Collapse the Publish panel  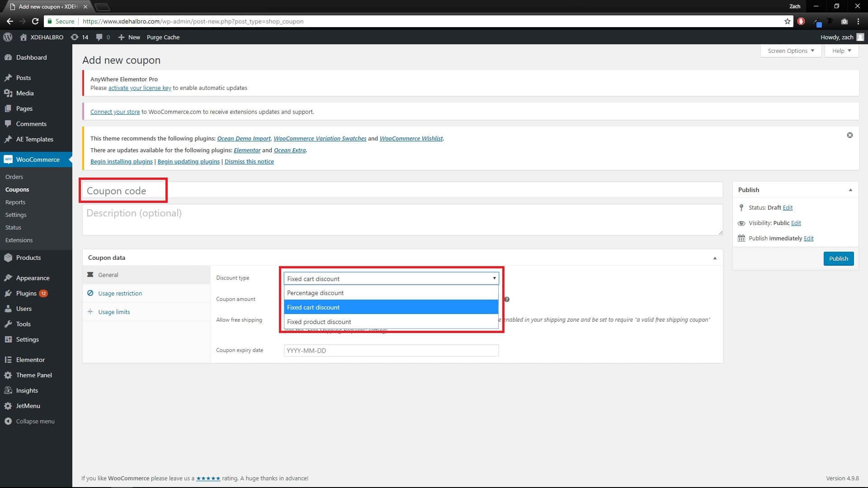pyautogui.click(x=850, y=190)
